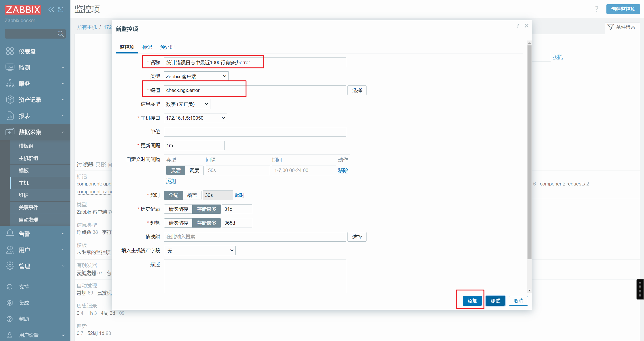644x341 pixels.
Task: Choose 存储最多 for 趋势
Action: [x=206, y=223]
